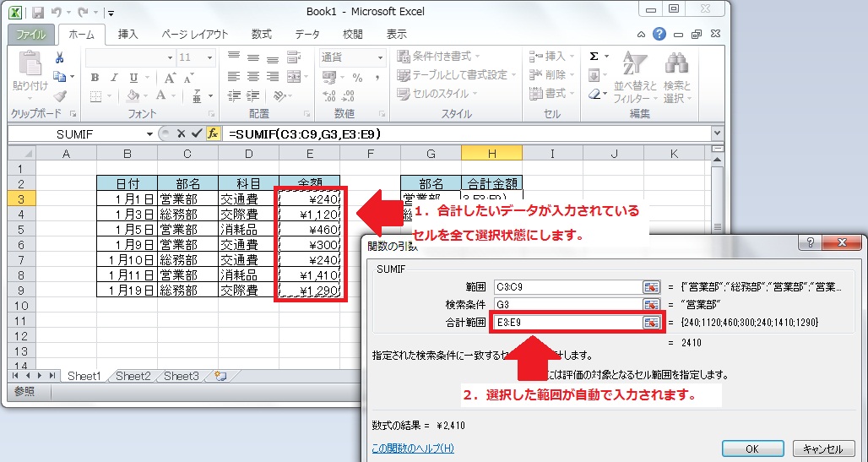The height and width of the screenshot is (462, 868).
Task: Click the Excel help question mark icon
Action: click(659, 35)
